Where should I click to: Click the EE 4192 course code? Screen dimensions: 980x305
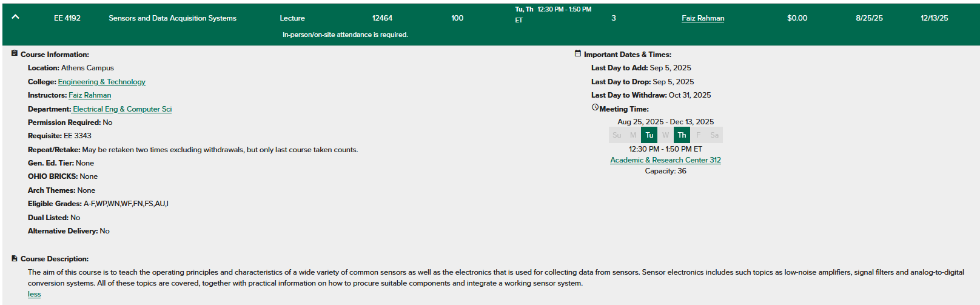[x=67, y=18]
